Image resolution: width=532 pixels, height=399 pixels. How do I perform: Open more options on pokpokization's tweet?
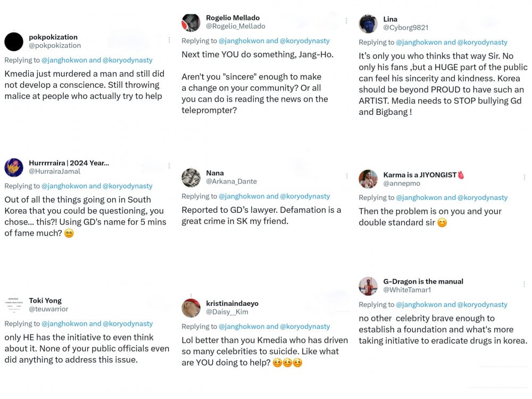click(x=169, y=40)
